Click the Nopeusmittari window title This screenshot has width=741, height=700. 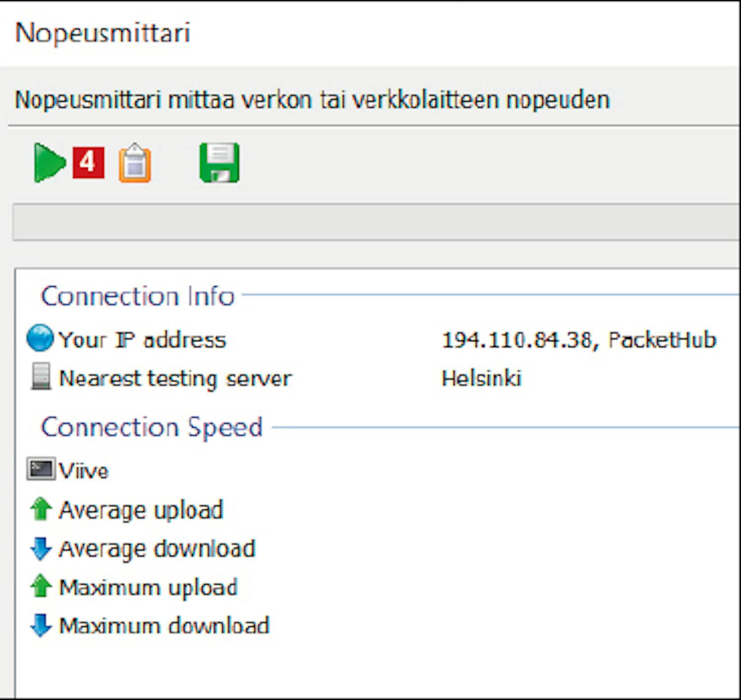click(x=103, y=33)
